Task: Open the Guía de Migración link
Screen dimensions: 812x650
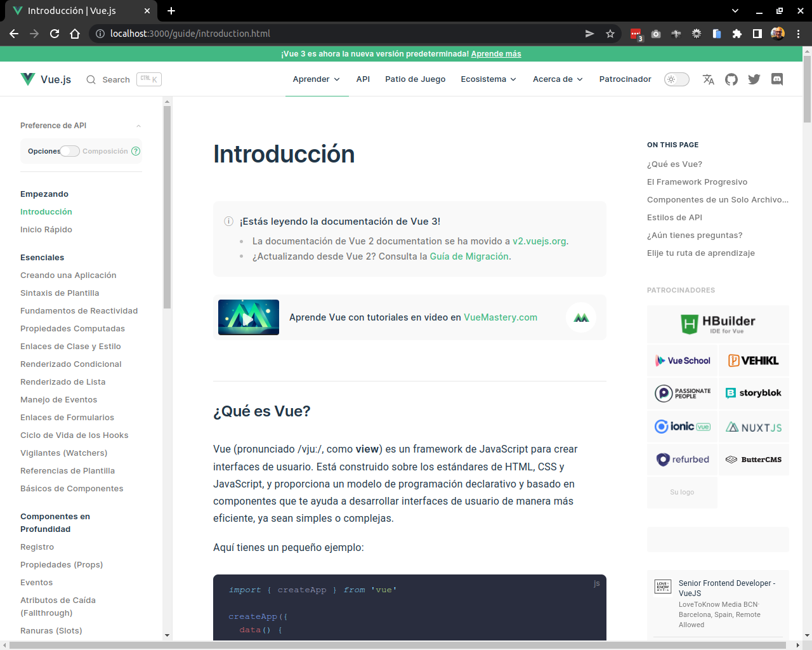Action: click(x=469, y=256)
